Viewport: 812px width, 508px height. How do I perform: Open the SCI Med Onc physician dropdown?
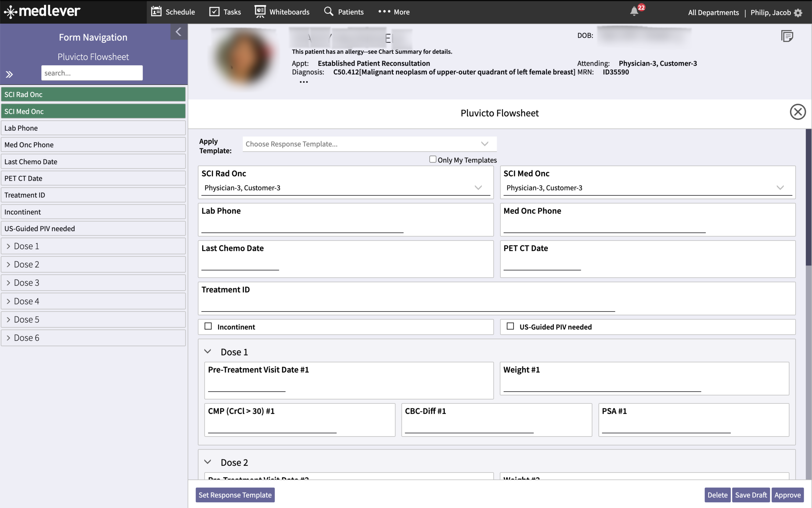pyautogui.click(x=648, y=188)
